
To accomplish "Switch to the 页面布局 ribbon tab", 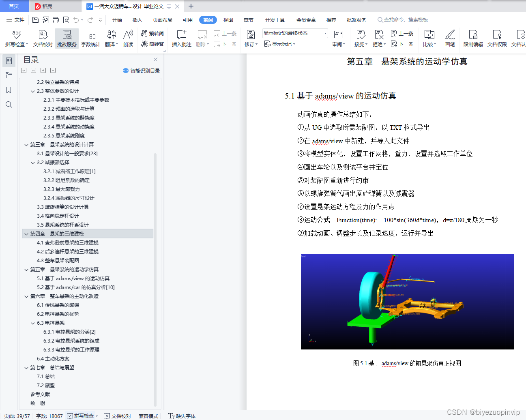I will [163, 20].
